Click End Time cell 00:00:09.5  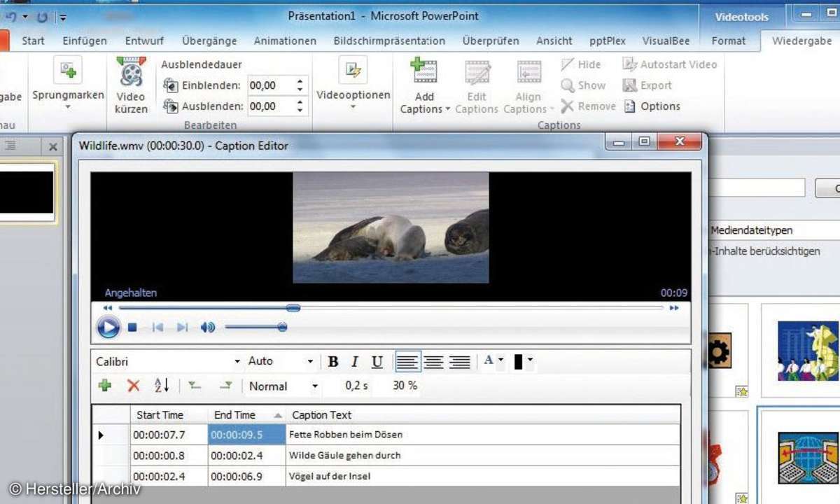(x=247, y=435)
